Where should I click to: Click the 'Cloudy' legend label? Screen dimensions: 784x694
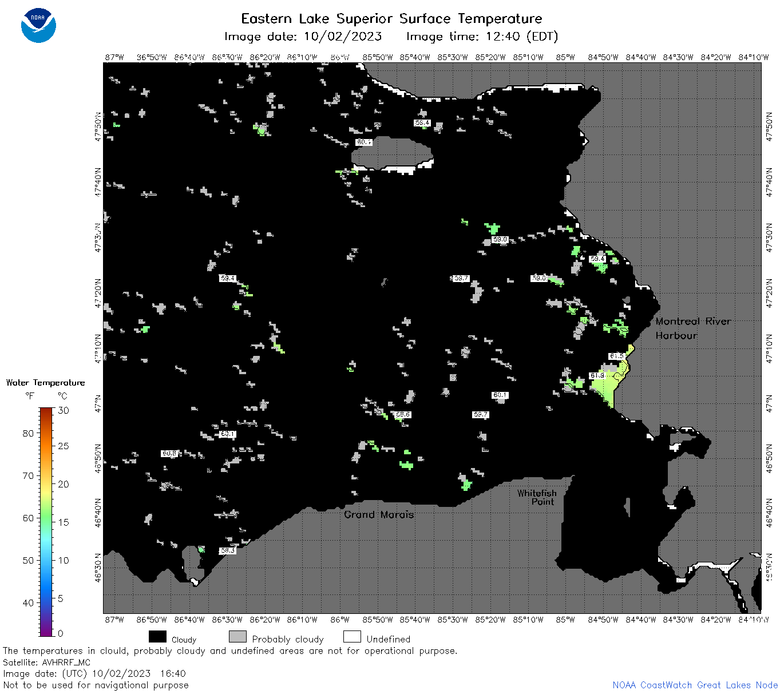(184, 640)
